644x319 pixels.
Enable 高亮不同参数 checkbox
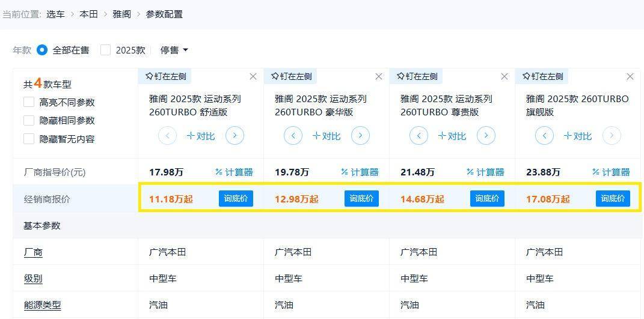coord(29,102)
